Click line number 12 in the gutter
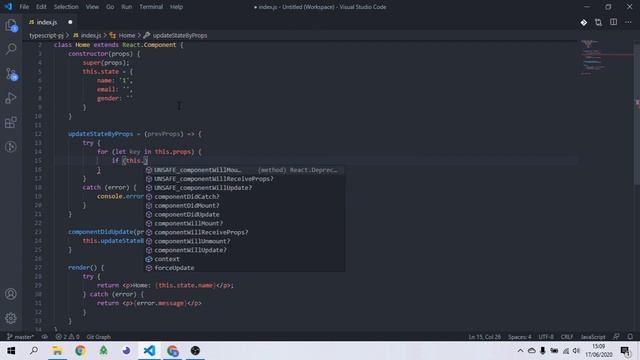The width and height of the screenshot is (640, 360). pos(38,134)
